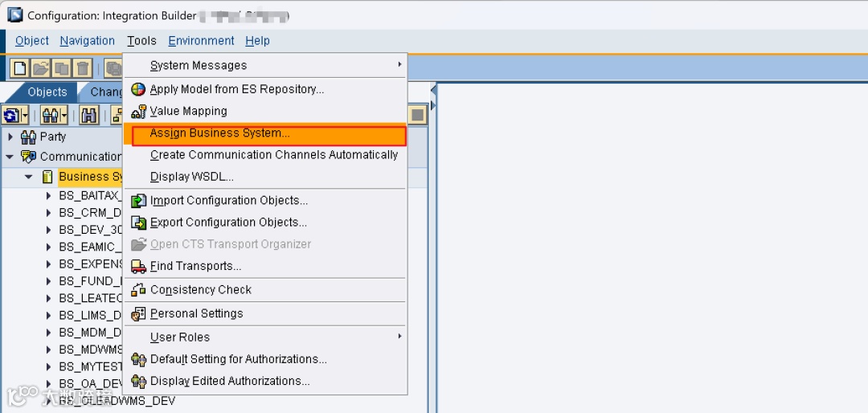Click the New object toolbar icon
This screenshot has height=413, width=868.
click(x=20, y=68)
